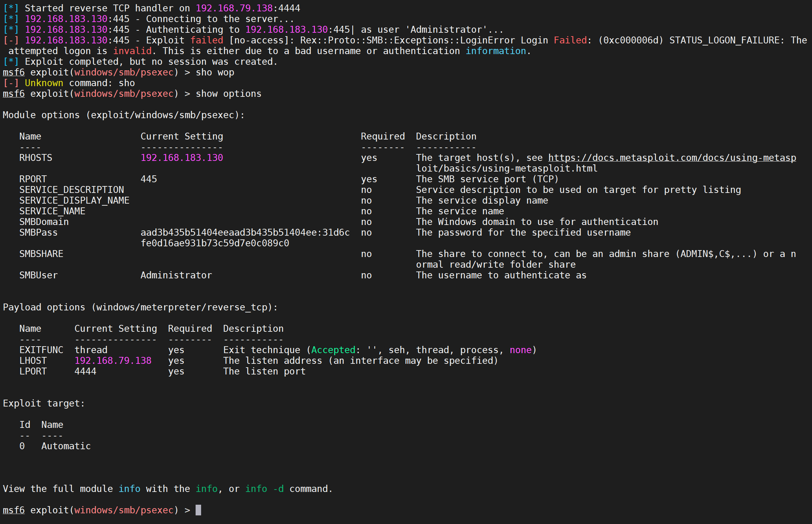Viewport: 812px width, 524px height.
Task: Click the underlined msf6 on the last prompt
Action: (x=14, y=510)
